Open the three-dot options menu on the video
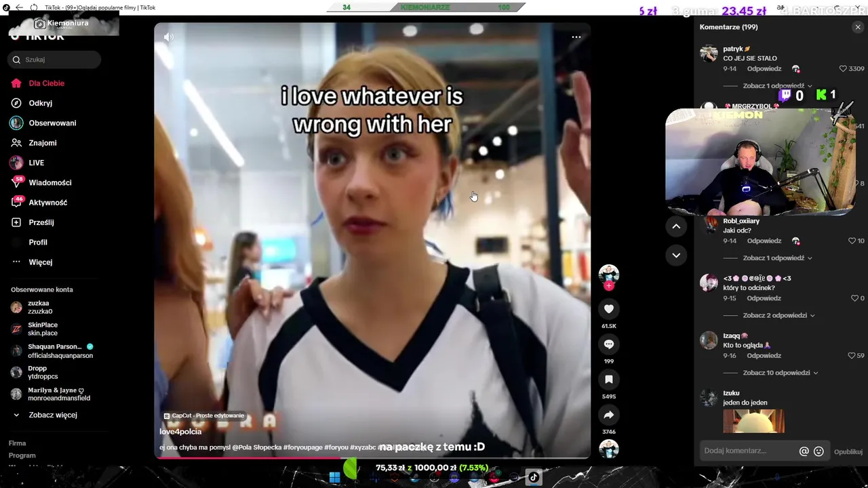Image resolution: width=868 pixels, height=488 pixels. tap(576, 37)
